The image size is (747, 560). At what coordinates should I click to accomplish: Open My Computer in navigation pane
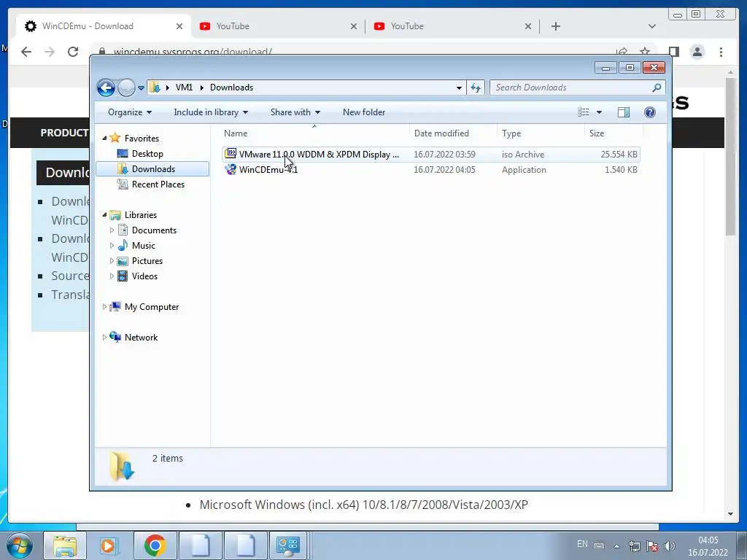pos(151,307)
